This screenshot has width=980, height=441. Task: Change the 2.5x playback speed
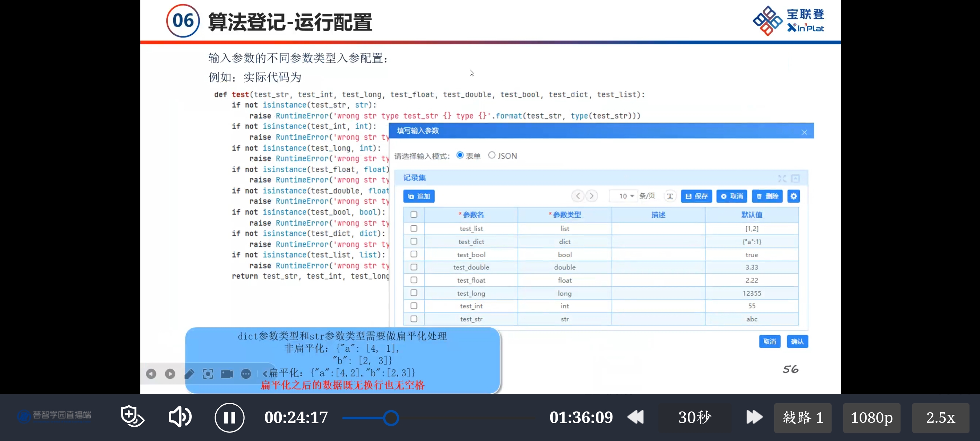[x=940, y=418]
